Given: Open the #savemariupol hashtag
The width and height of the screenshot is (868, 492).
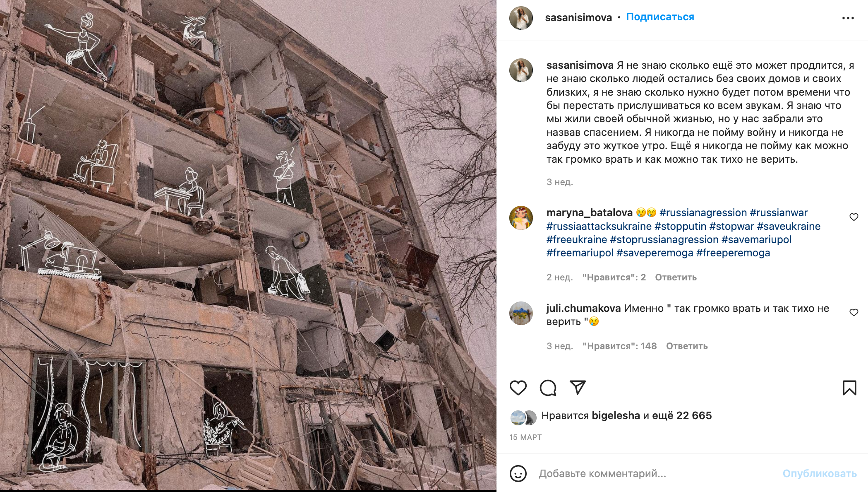Looking at the screenshot, I should pos(756,240).
